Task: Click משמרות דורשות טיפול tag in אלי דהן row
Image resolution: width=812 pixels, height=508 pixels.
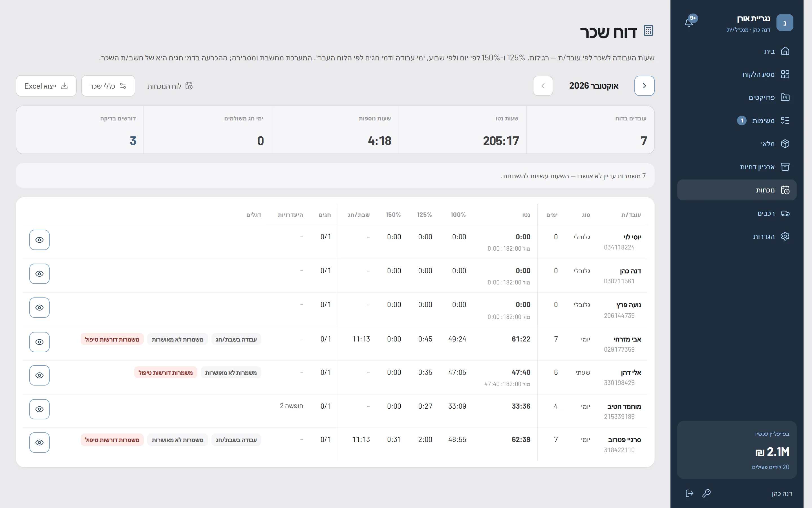Action: click(166, 373)
